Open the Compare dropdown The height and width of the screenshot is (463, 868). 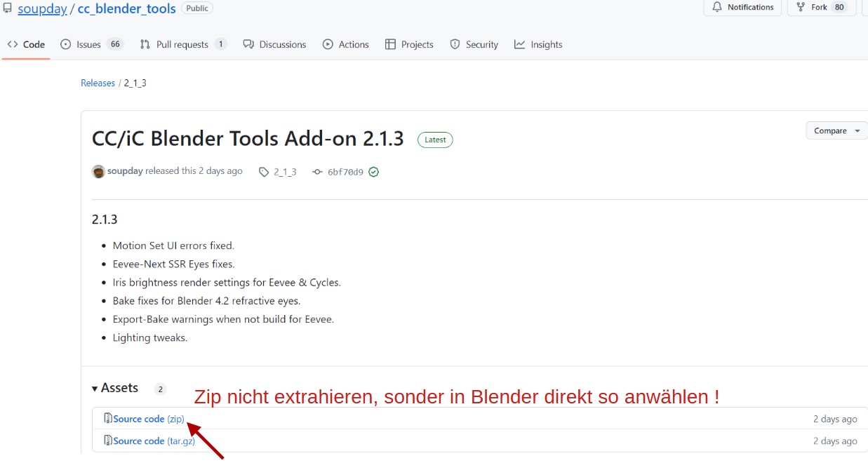[838, 130]
